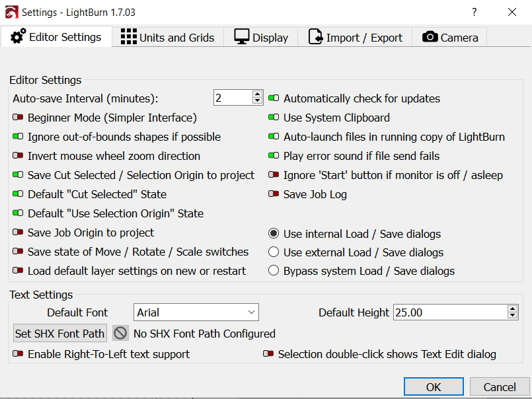Toggle Ignore out-of-bounds shapes if possible
The width and height of the screenshot is (532, 399).
[x=18, y=136]
